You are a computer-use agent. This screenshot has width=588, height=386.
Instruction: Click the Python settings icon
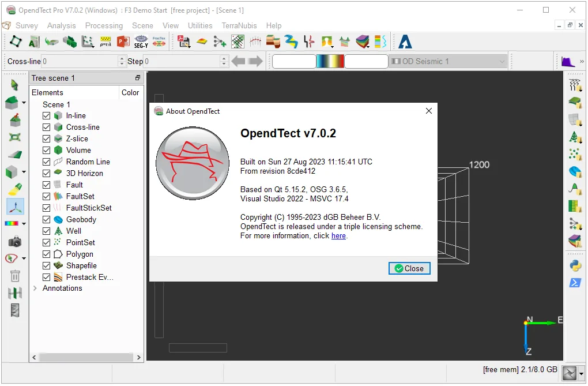(x=575, y=265)
